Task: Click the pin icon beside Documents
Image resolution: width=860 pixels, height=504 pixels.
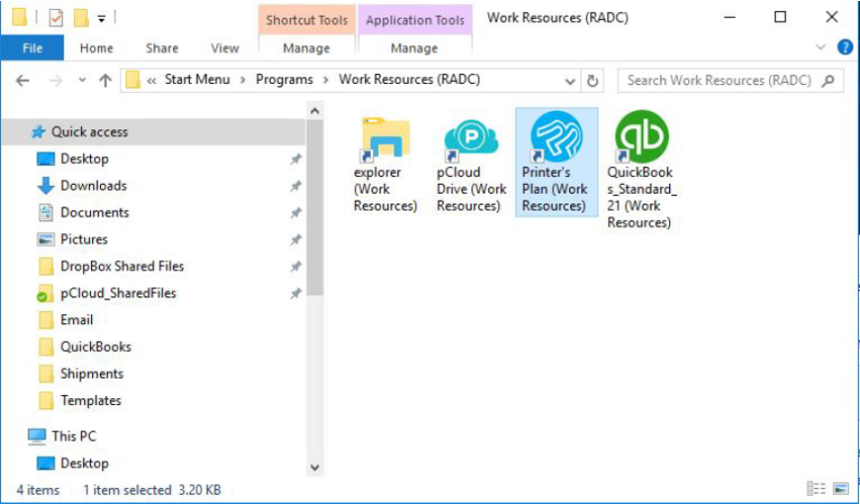Action: 296,212
